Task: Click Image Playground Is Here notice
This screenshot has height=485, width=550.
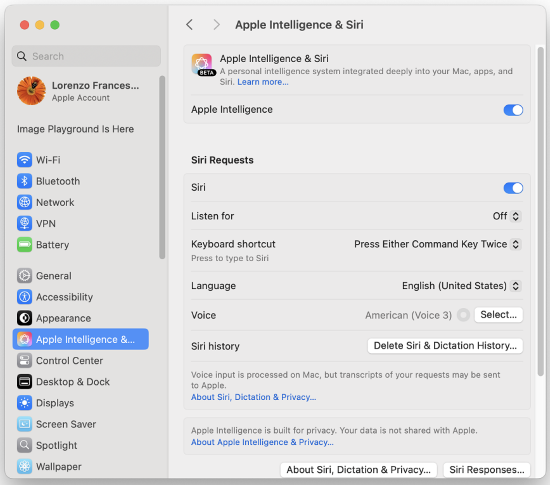Action: point(75,129)
